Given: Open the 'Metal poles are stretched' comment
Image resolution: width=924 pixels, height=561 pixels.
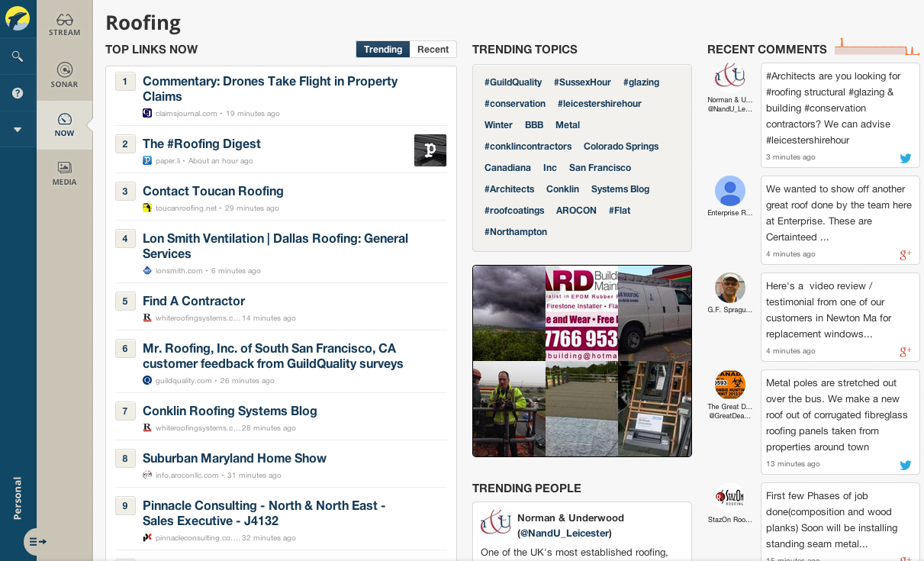Looking at the screenshot, I should point(840,423).
